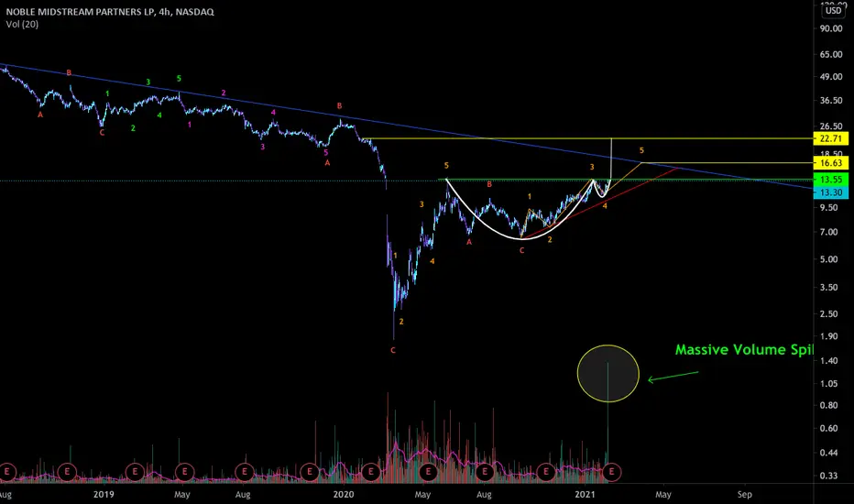Select the 'Massive Volume Spil' text annotation
The height and width of the screenshot is (504, 854).
coord(744,350)
